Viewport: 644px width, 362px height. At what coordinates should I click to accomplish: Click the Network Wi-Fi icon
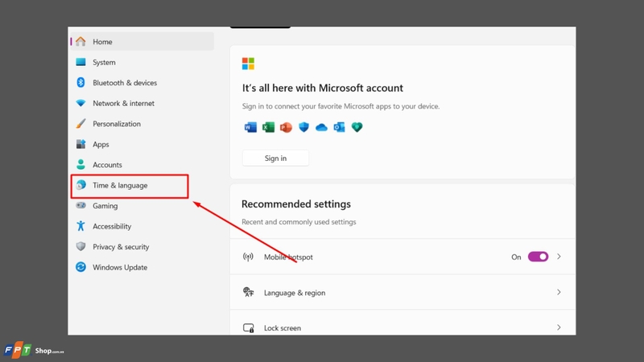[x=81, y=103]
